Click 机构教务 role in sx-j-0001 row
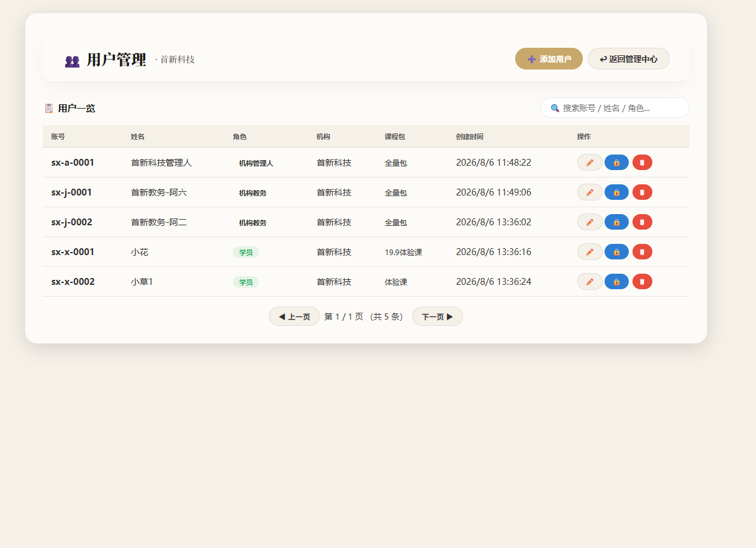This screenshot has height=548, width=756. (253, 193)
